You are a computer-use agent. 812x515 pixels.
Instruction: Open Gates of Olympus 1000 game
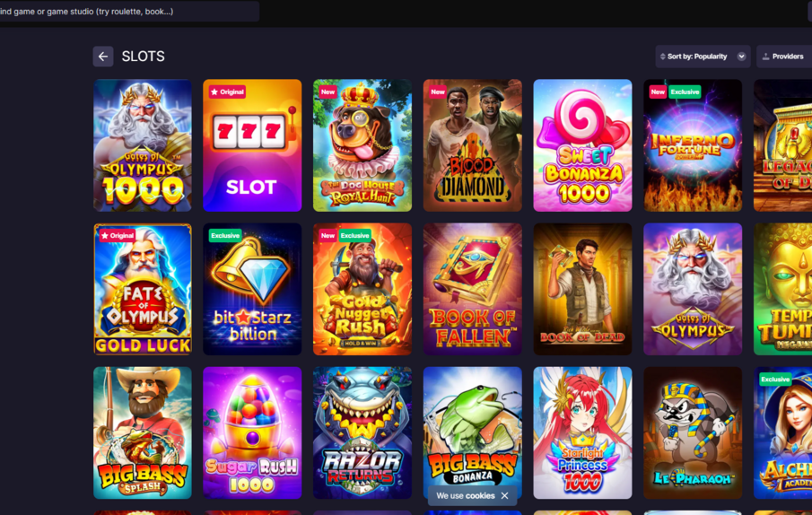tap(143, 145)
